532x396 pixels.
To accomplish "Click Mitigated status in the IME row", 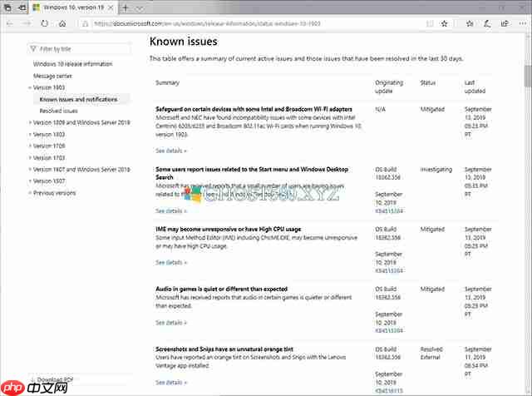I will pos(432,229).
